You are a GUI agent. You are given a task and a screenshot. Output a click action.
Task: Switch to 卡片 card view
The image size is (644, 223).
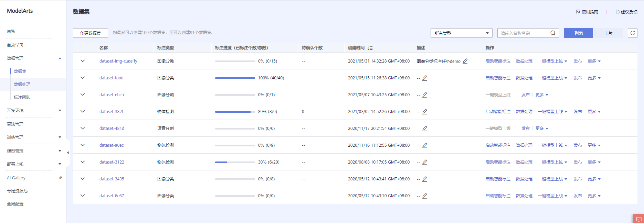(x=608, y=33)
